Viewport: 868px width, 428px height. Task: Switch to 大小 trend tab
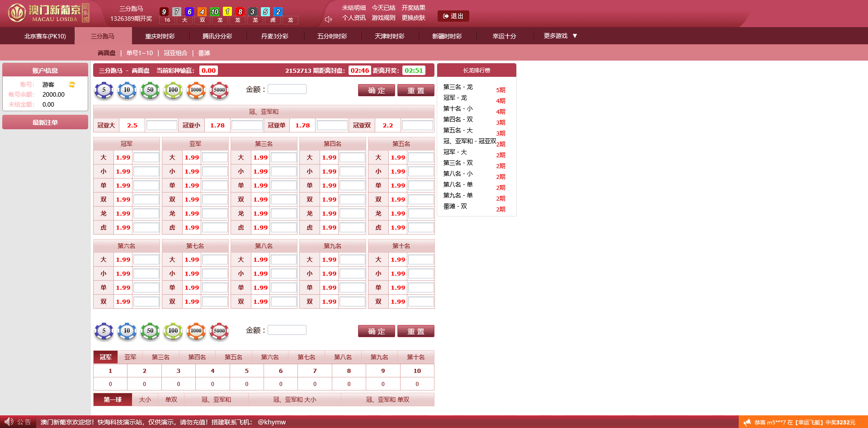click(x=145, y=400)
